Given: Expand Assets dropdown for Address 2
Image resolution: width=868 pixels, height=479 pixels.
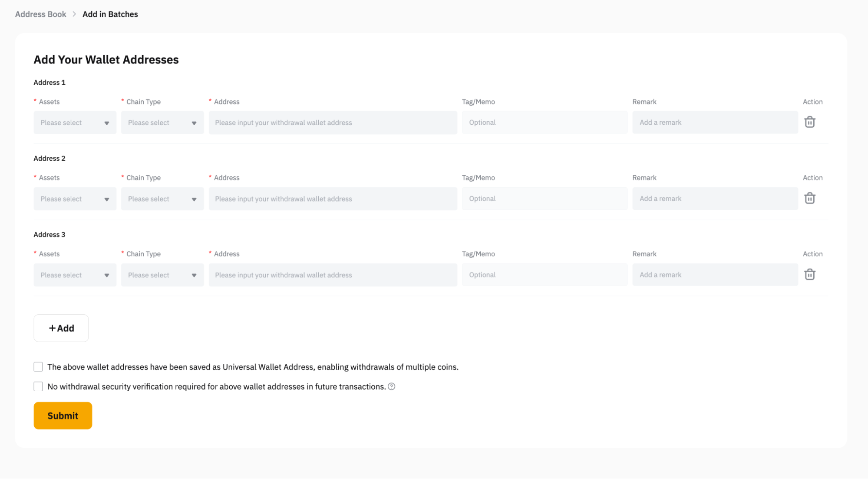Looking at the screenshot, I should coord(75,199).
